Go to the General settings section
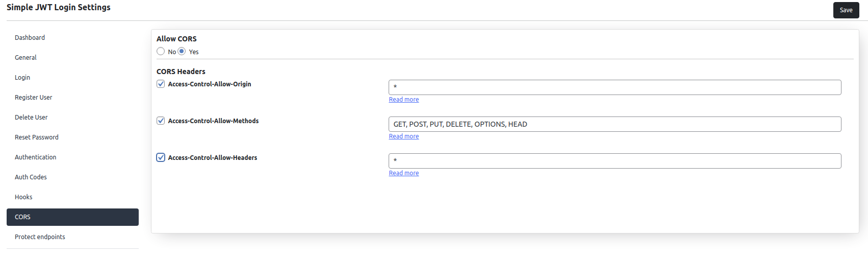 pos(25,58)
